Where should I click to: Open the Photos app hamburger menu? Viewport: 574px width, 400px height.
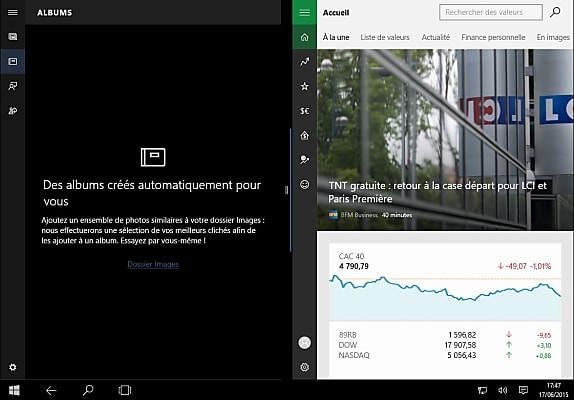pos(12,12)
